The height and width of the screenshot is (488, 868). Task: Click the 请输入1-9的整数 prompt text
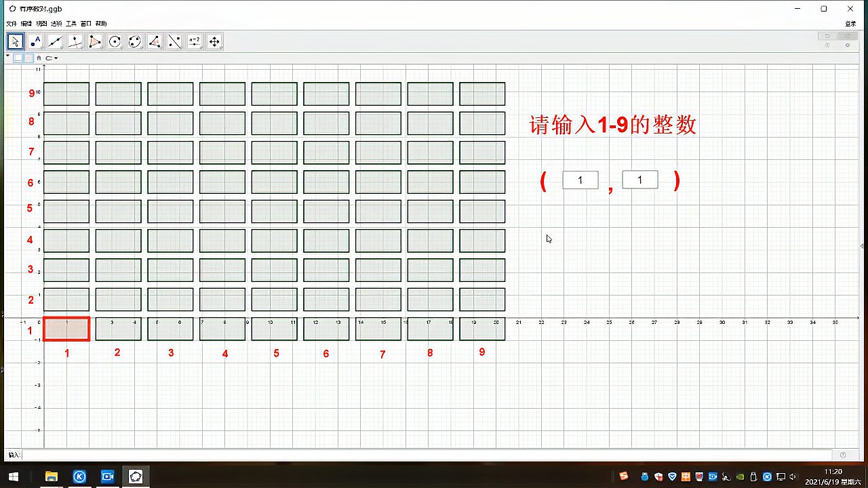pos(613,125)
